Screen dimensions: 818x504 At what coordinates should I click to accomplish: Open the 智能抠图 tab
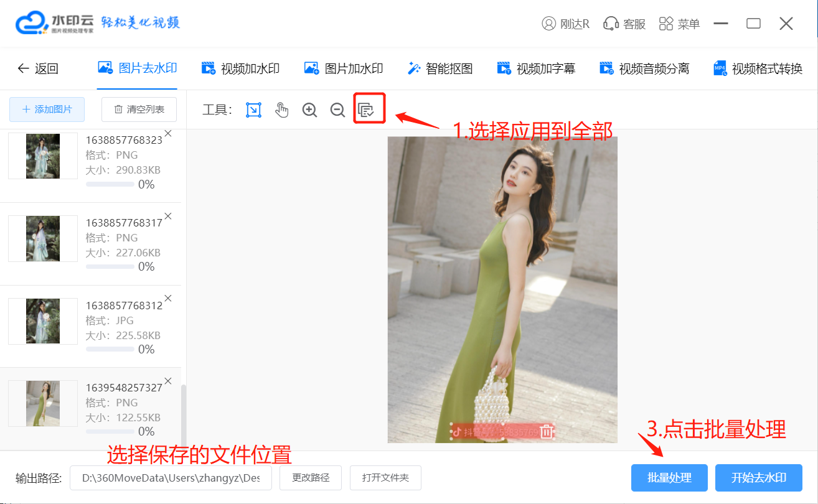point(440,68)
